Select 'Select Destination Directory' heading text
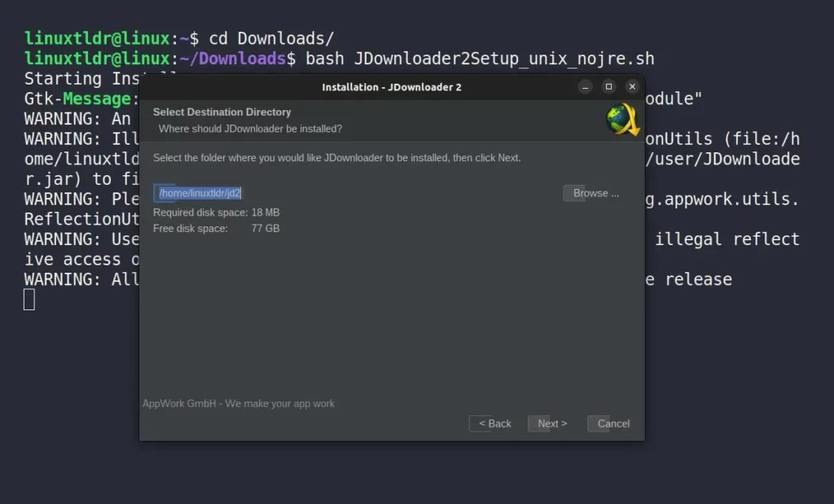Viewport: 834px width, 504px height. (222, 112)
